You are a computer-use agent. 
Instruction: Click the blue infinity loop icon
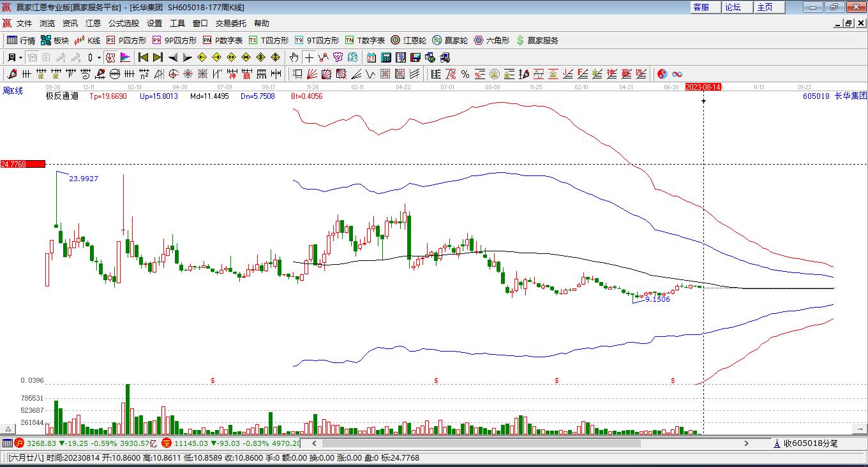pyautogui.click(x=677, y=74)
